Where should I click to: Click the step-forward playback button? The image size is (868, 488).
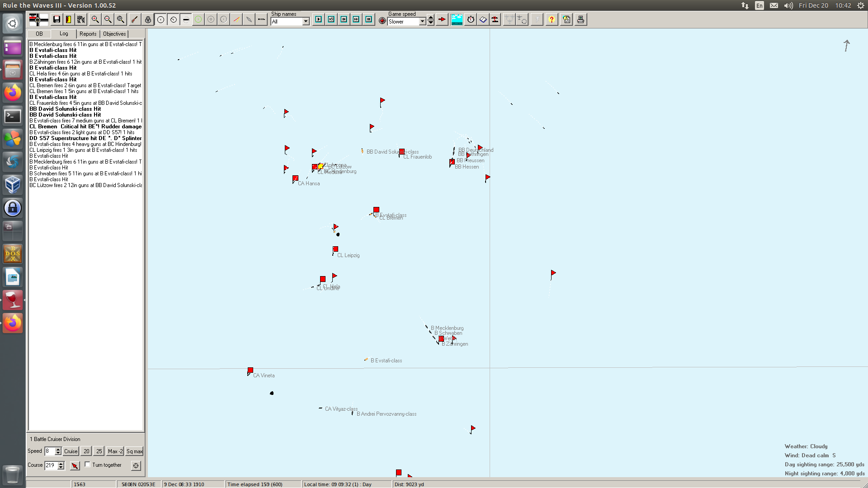[x=344, y=19]
